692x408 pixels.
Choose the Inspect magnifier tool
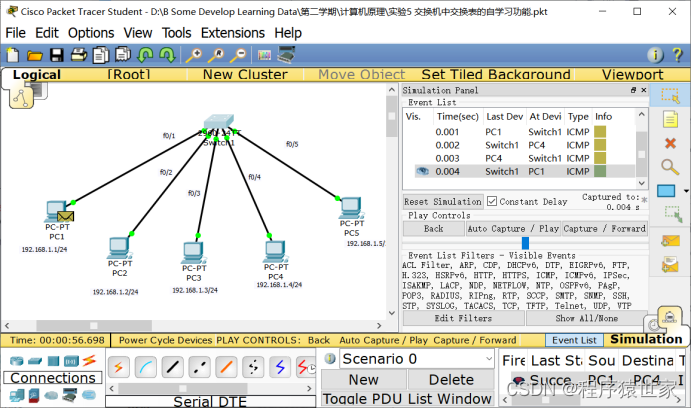(x=670, y=167)
